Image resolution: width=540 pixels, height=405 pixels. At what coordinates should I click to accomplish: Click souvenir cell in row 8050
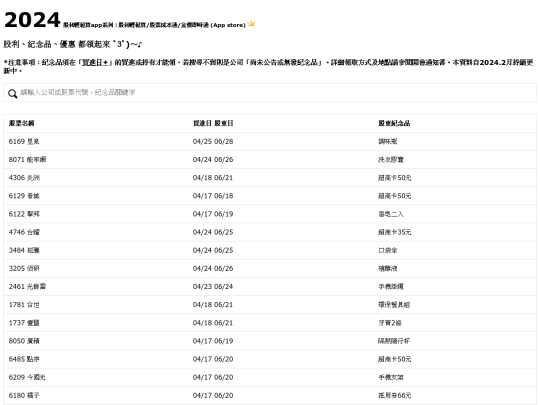coord(394,341)
